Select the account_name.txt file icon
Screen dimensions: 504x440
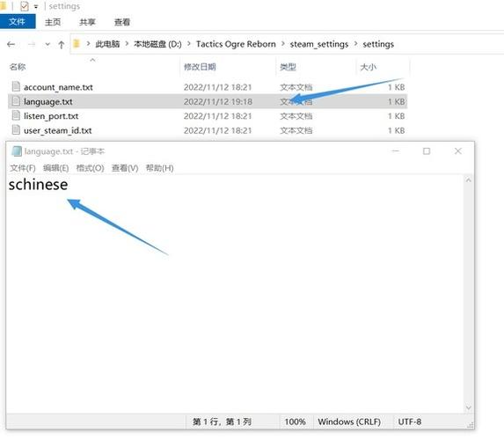click(16, 86)
